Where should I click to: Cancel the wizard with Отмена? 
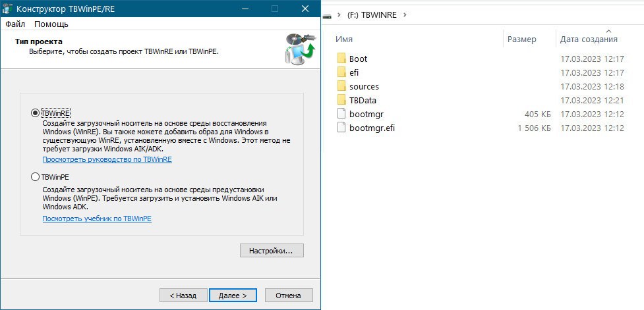point(289,296)
